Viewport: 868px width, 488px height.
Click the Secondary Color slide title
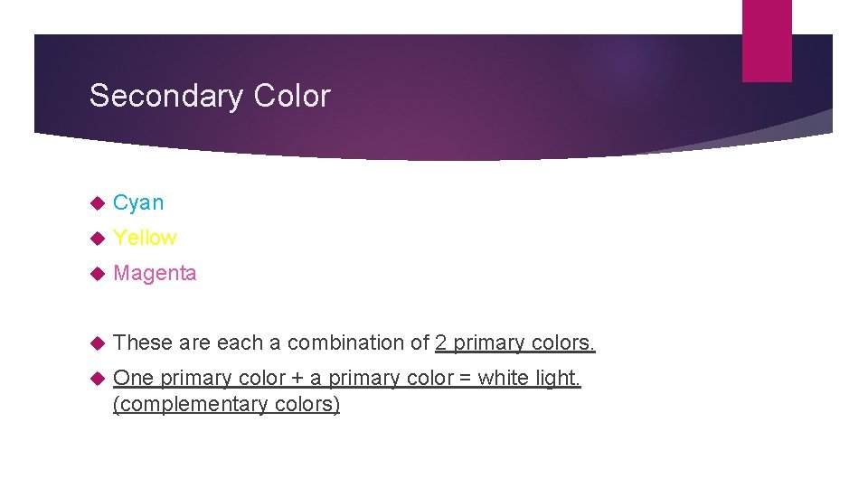pos(210,97)
